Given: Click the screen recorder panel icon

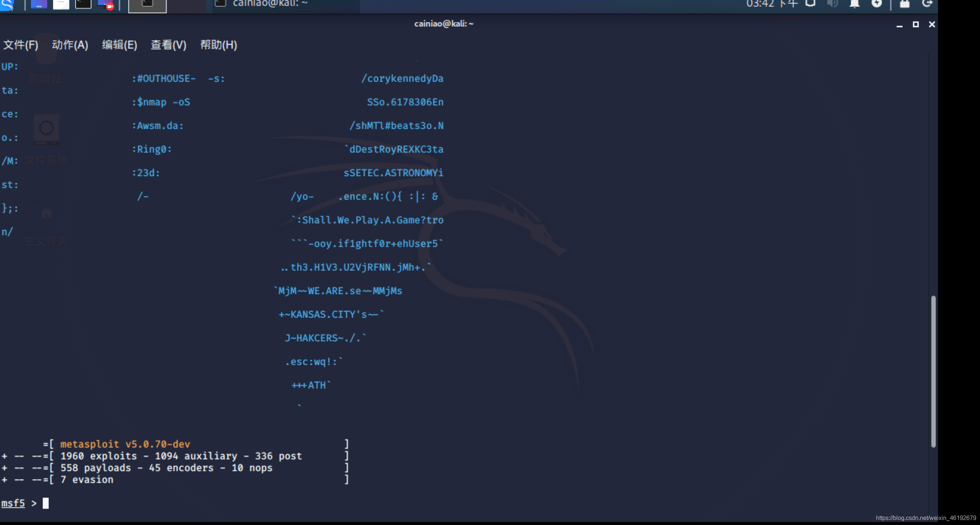Looking at the screenshot, I should [x=106, y=4].
